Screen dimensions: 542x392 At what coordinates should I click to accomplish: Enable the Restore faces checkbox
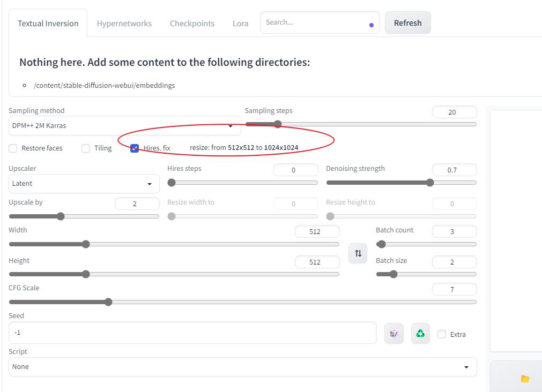(13, 148)
